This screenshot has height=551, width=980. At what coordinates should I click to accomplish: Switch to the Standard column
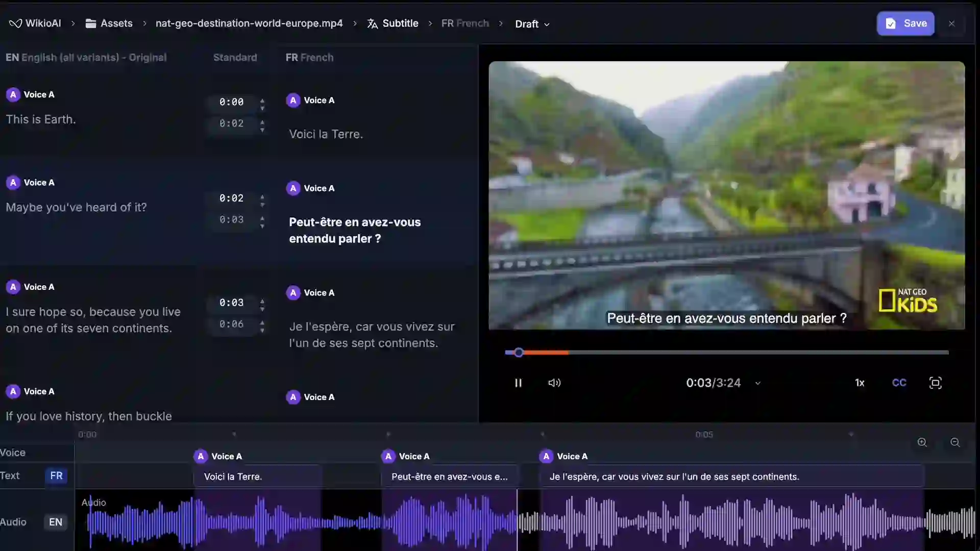(235, 57)
